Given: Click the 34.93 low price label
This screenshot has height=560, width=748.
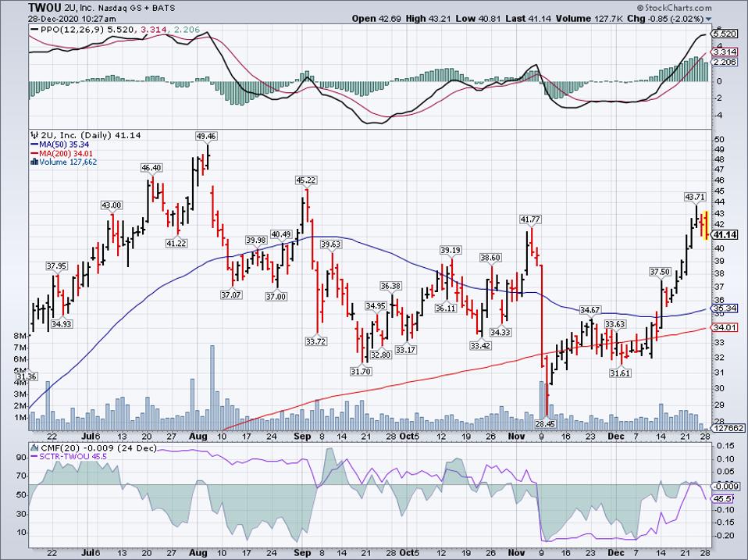Looking at the screenshot, I should 62,324.
